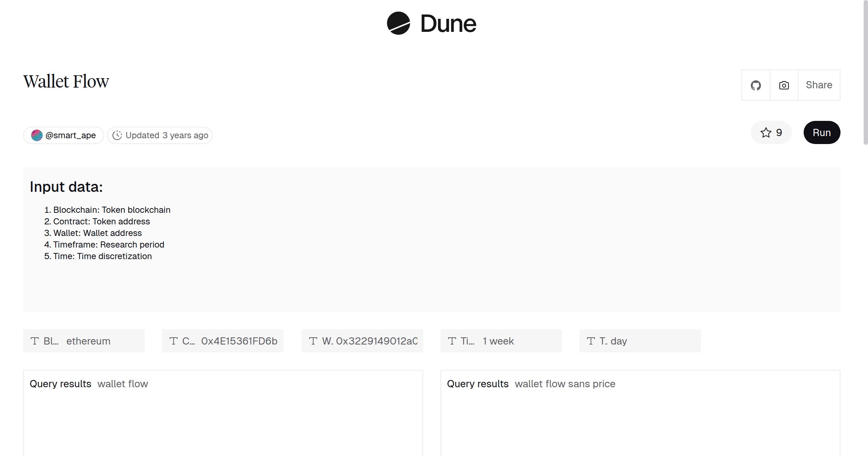Screen dimensions: 868x456
Task: Edit the Contract address parameter field
Action: 239,341
